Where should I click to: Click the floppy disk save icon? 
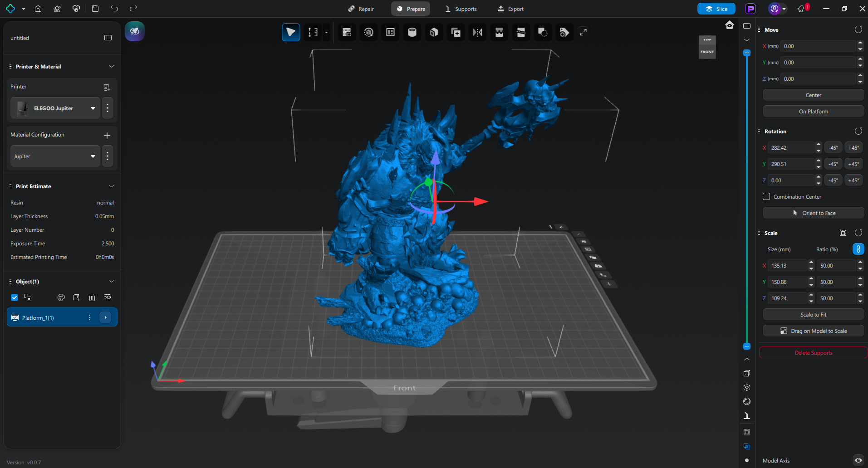click(95, 9)
